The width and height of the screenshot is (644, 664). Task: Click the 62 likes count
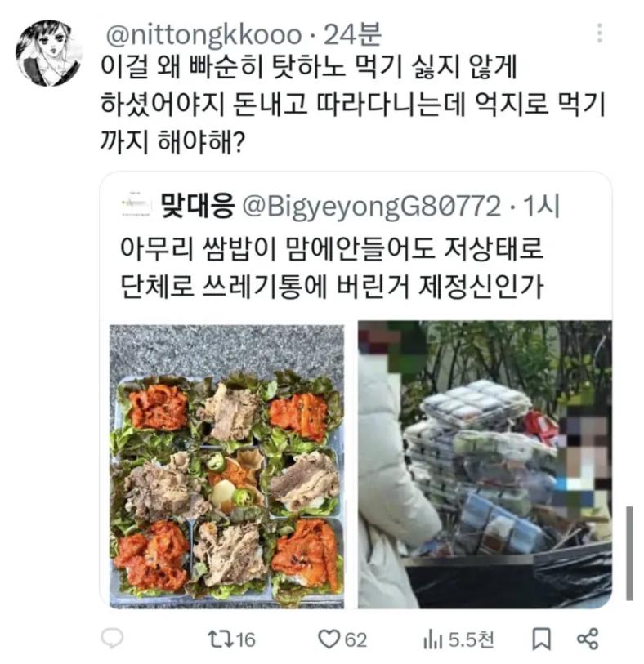click(x=356, y=639)
